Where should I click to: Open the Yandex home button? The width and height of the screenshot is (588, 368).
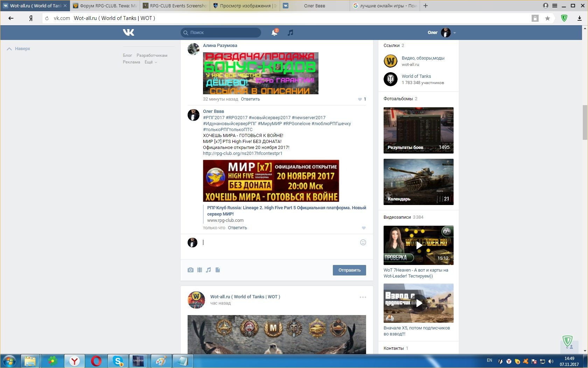pyautogui.click(x=31, y=18)
